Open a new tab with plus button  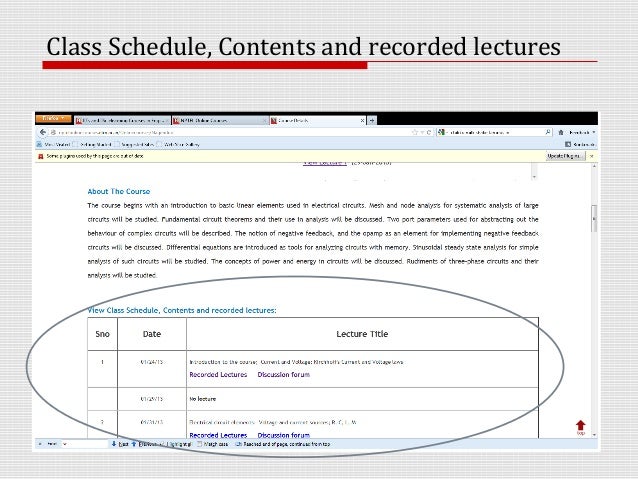pyautogui.click(x=372, y=120)
